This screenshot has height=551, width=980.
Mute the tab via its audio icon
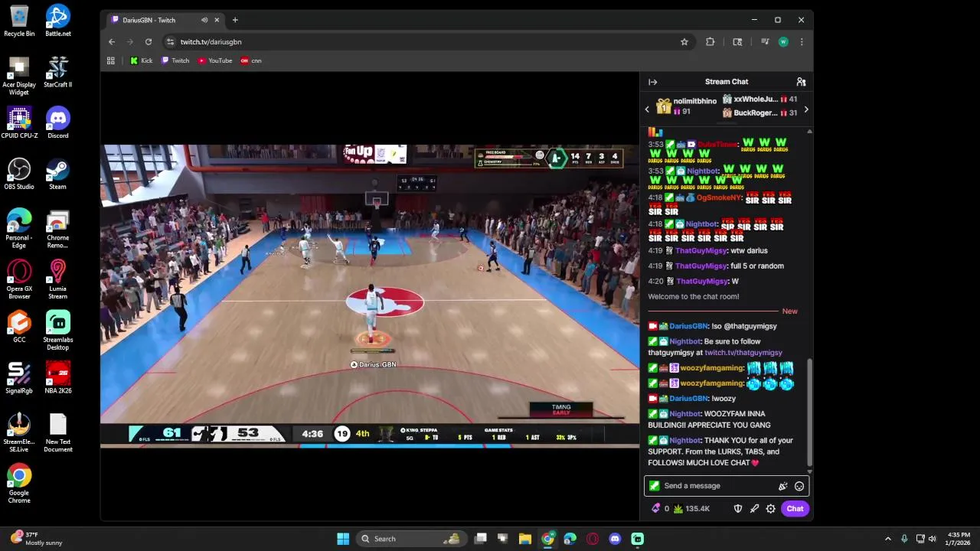pos(204,20)
